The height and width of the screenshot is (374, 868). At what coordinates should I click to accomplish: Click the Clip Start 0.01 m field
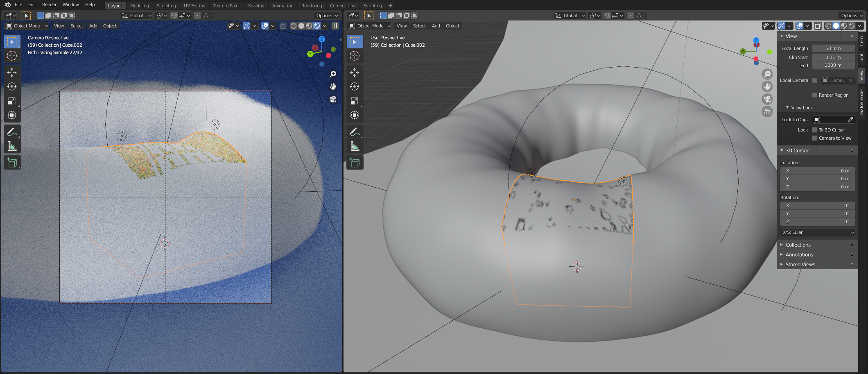pyautogui.click(x=833, y=57)
